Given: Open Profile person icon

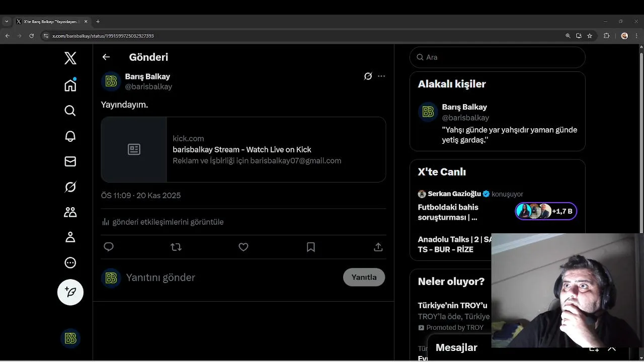Looking at the screenshot, I should [x=70, y=237].
